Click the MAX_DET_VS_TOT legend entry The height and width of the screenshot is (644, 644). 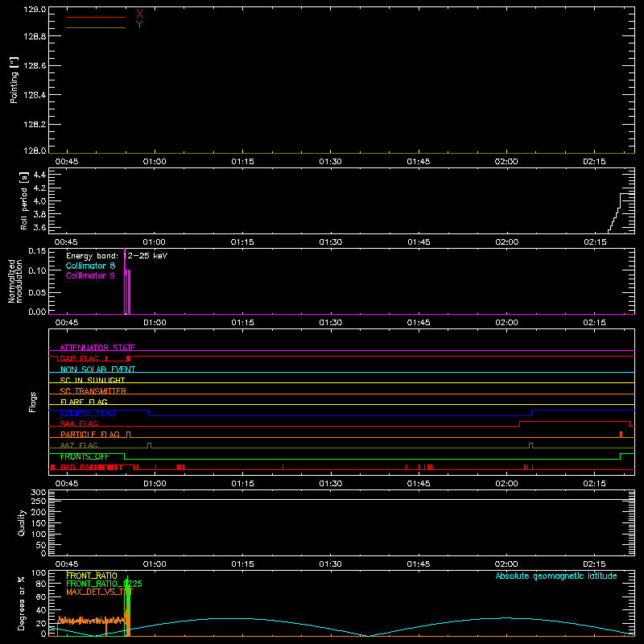[x=99, y=592]
